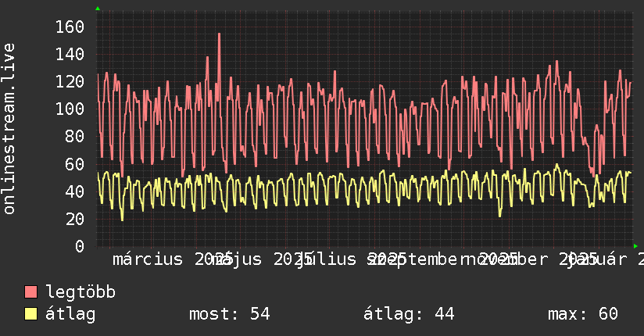Screen dimensions: 644x336
Task: Click the július x-axis label
Action: pos(327,259)
